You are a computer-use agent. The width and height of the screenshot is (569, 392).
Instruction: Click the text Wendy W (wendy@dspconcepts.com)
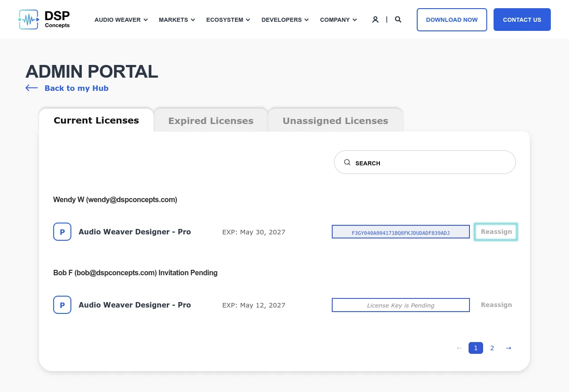[115, 199]
